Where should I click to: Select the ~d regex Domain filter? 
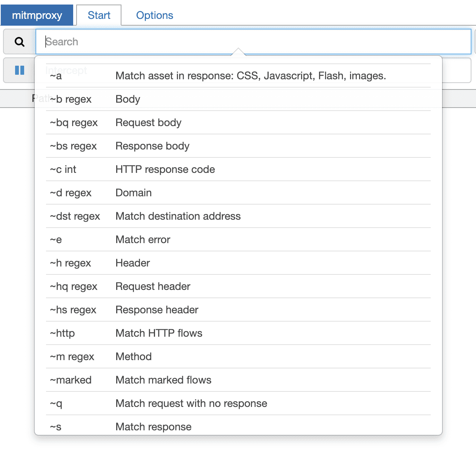click(x=238, y=193)
